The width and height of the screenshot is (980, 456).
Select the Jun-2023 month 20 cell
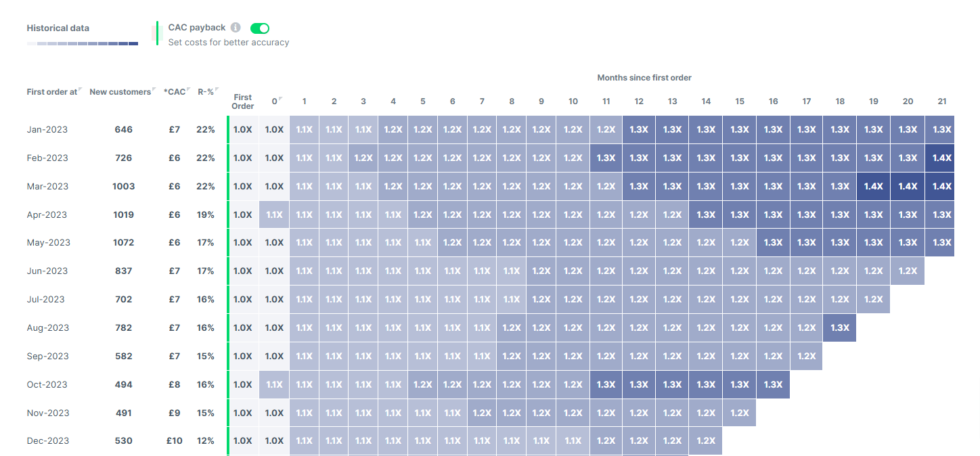[908, 271]
